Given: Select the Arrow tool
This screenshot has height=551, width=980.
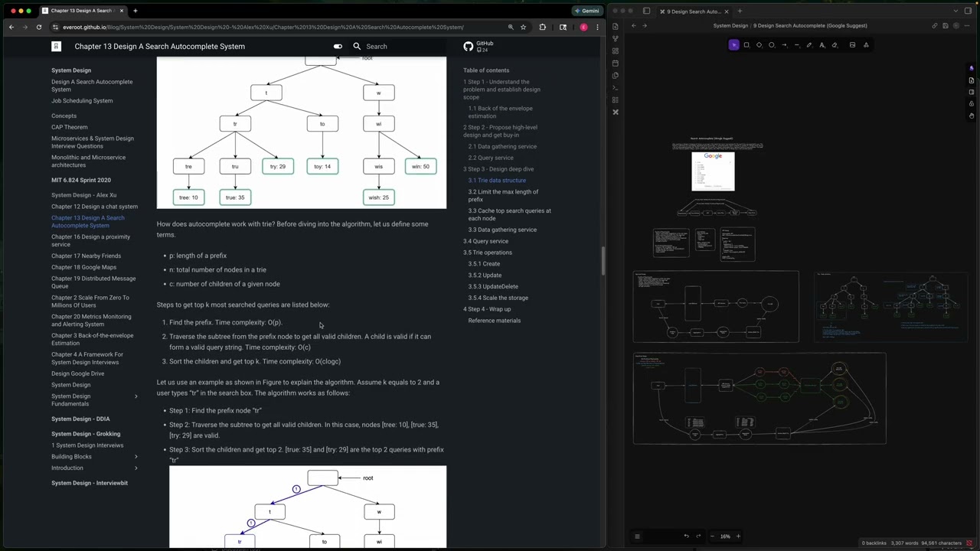Looking at the screenshot, I should pos(784,45).
